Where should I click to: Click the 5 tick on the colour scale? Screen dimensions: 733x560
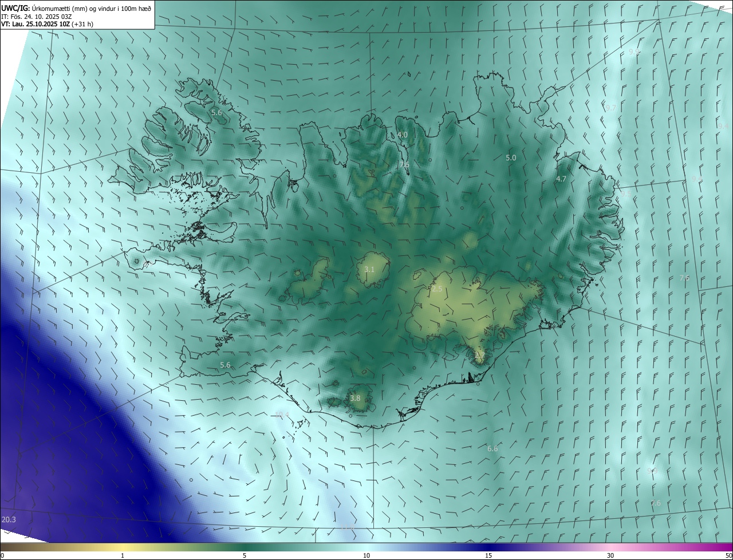click(x=245, y=555)
